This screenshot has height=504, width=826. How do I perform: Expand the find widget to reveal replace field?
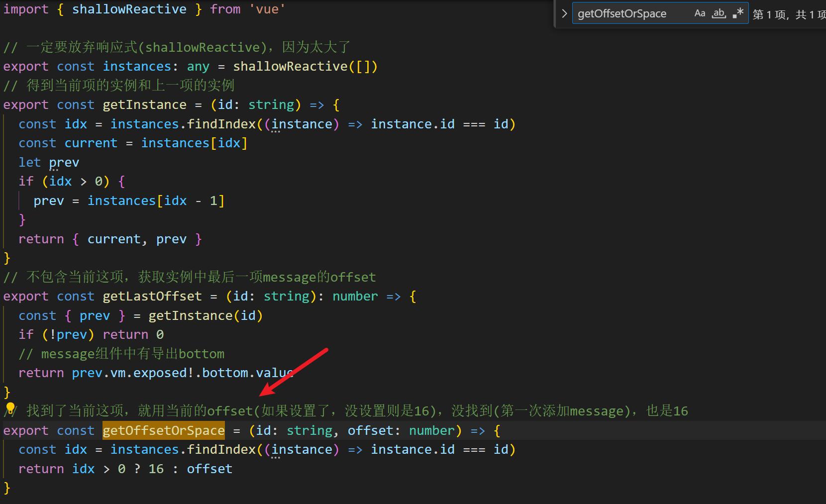564,13
